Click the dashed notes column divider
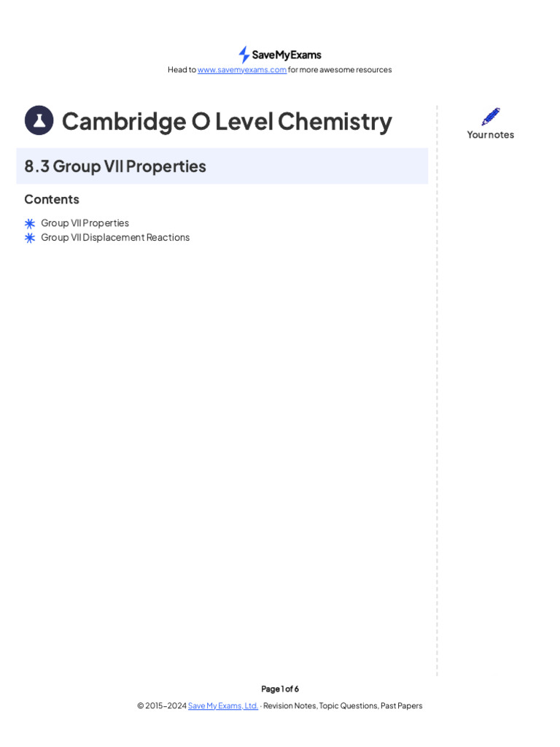Image resolution: width=560 pixels, height=747 pixels. [x=437, y=391]
